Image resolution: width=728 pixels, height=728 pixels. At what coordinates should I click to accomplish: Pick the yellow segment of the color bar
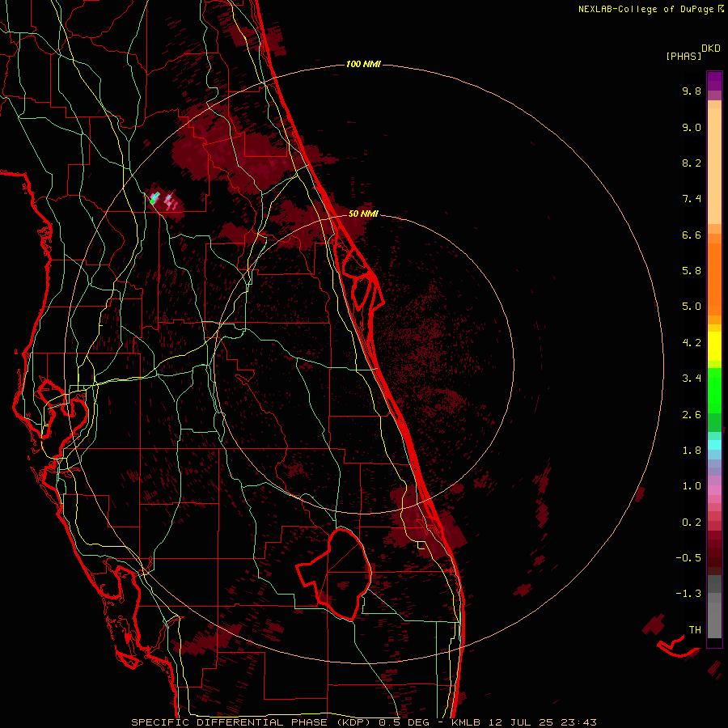(714, 346)
